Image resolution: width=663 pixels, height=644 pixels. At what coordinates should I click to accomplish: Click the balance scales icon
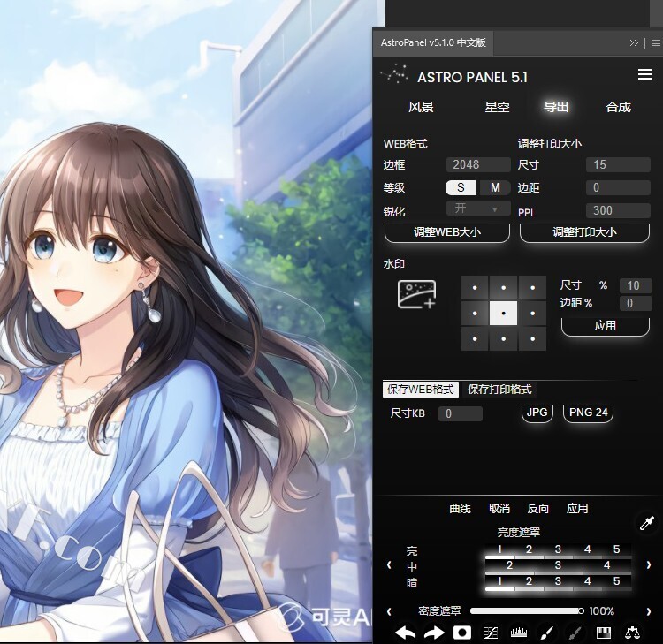click(632, 633)
